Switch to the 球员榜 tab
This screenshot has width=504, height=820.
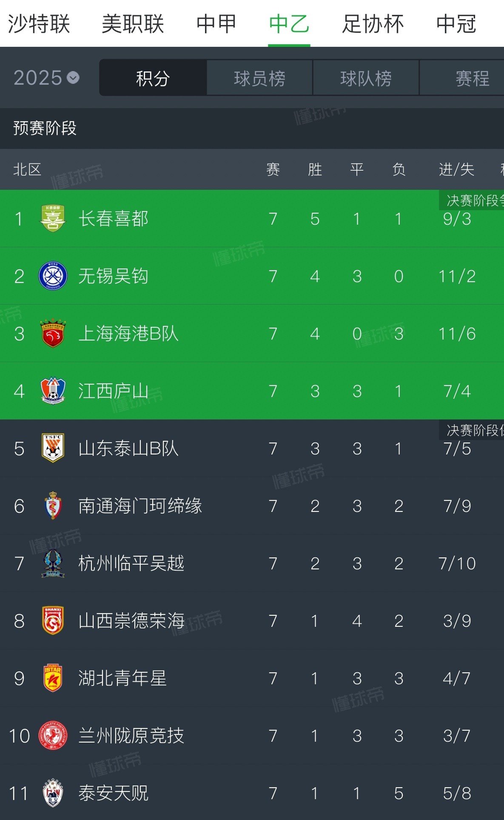tap(259, 78)
